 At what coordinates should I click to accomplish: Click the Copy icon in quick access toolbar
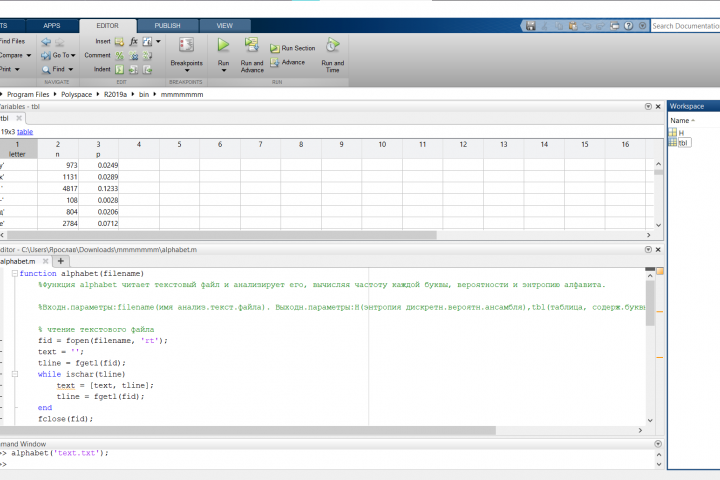(559, 26)
